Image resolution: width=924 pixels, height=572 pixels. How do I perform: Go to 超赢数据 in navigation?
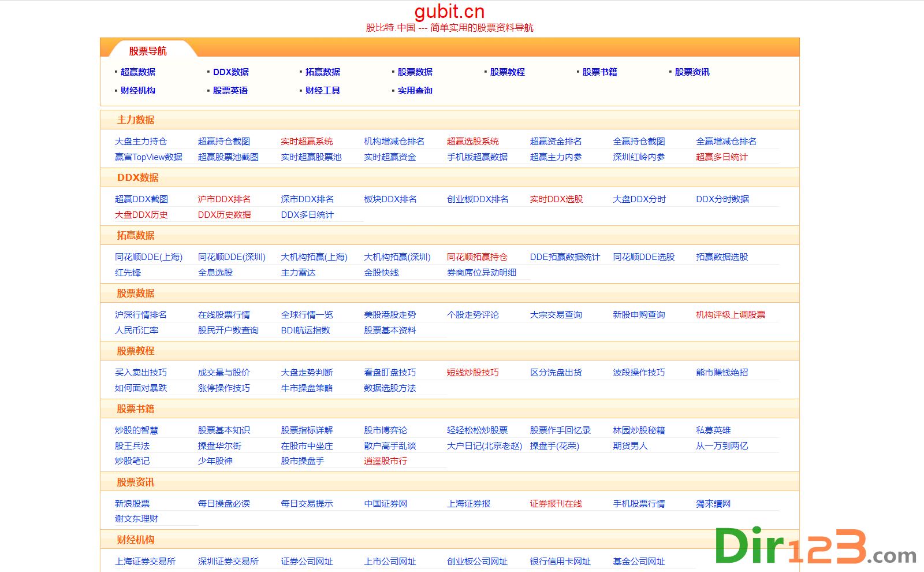pyautogui.click(x=138, y=72)
